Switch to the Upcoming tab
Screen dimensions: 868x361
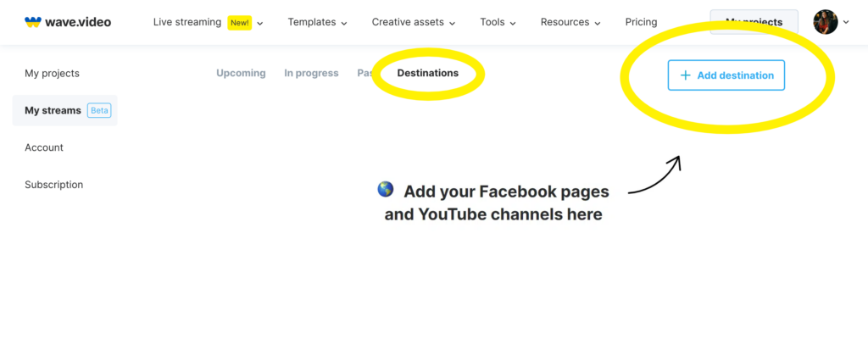241,73
